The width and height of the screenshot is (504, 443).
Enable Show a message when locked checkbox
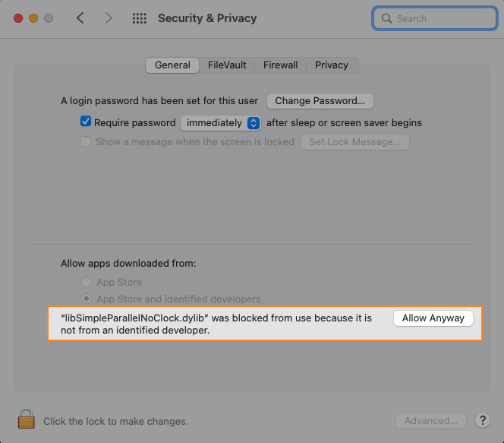coord(86,141)
